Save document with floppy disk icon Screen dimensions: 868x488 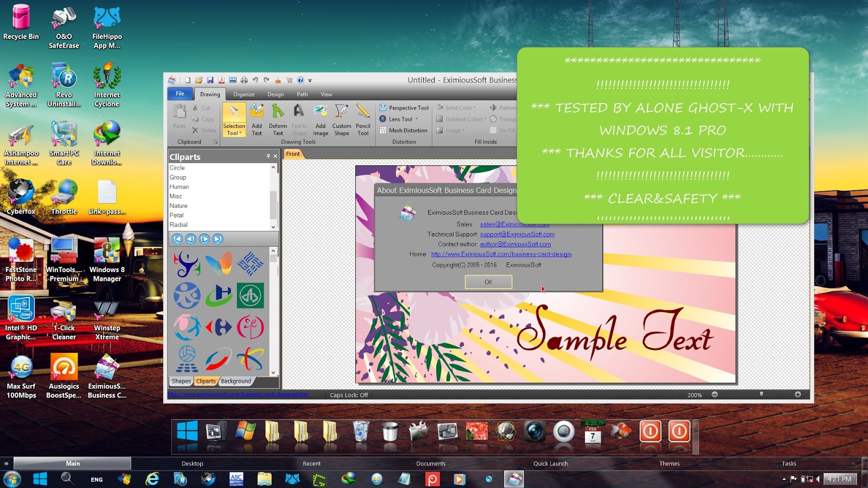coord(210,80)
